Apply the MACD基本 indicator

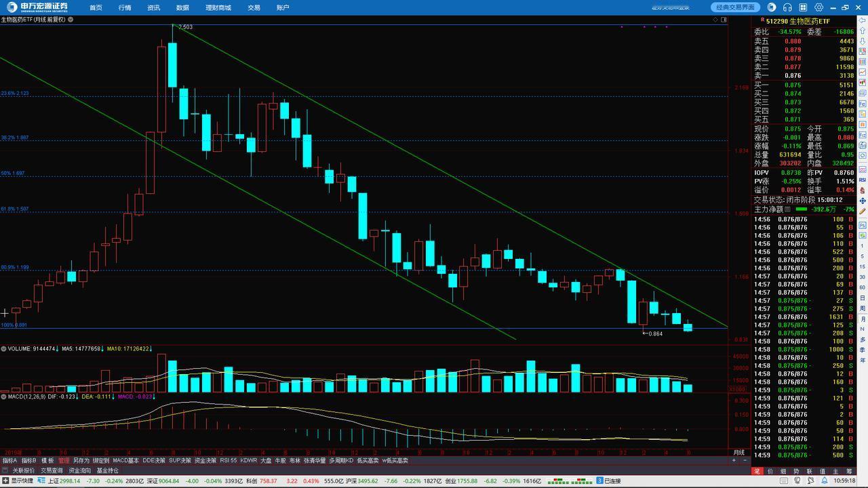click(125, 460)
